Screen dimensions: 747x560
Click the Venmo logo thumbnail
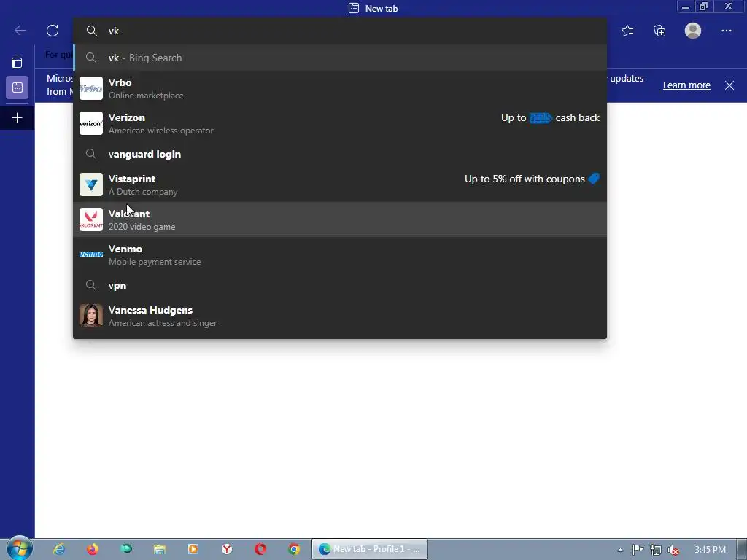[x=91, y=254]
